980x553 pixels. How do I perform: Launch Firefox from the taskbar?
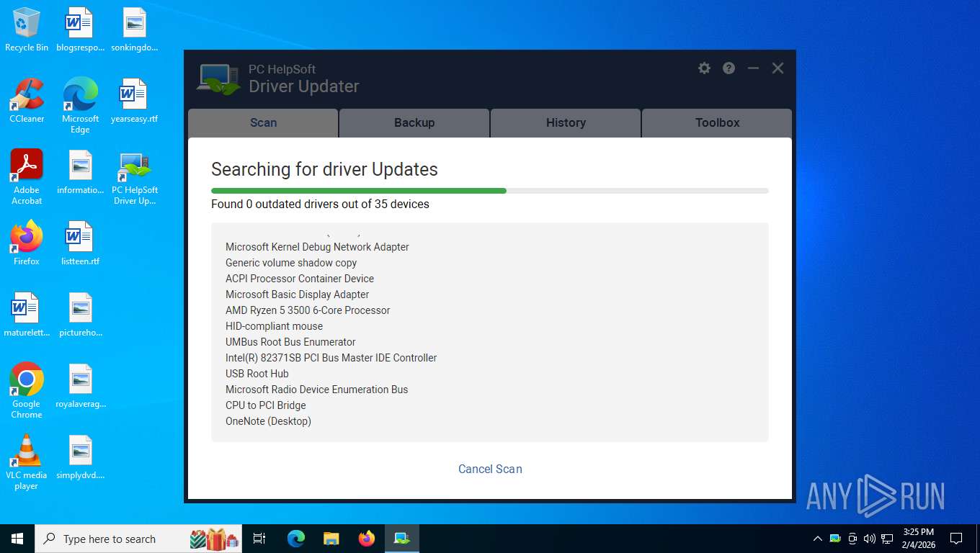click(366, 539)
